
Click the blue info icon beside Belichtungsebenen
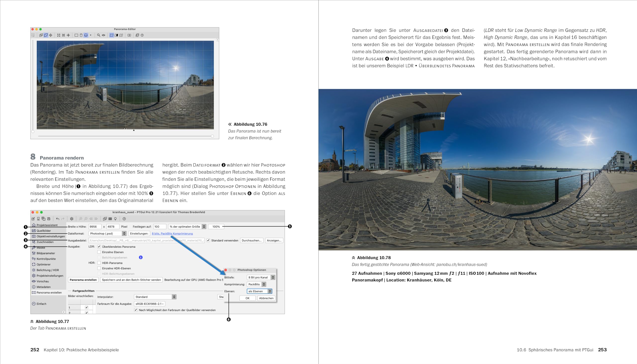point(141,257)
